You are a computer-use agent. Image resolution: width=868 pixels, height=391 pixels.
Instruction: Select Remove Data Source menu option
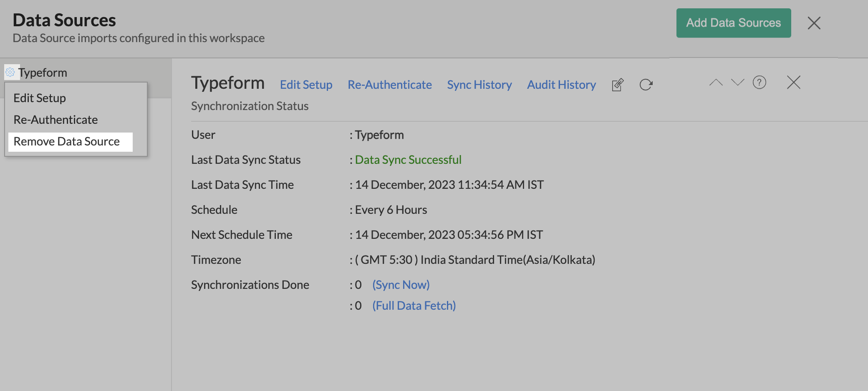coord(67,142)
